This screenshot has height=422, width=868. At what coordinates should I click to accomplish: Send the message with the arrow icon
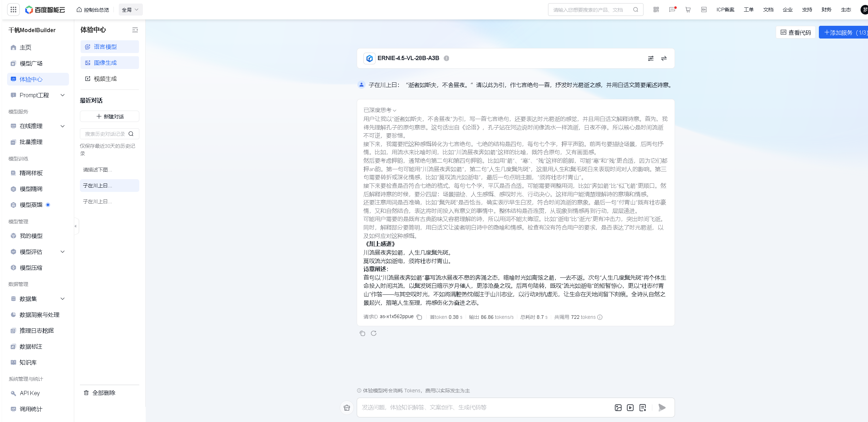[662, 408]
